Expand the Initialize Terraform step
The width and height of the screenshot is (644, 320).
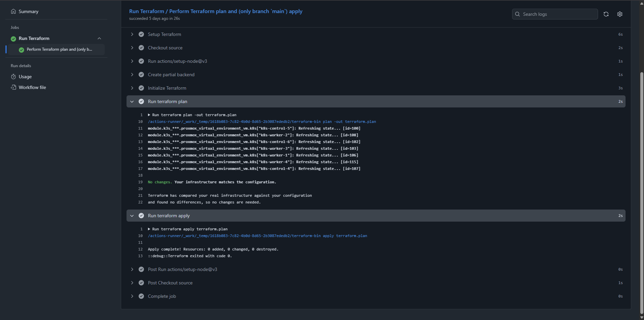[x=132, y=88]
